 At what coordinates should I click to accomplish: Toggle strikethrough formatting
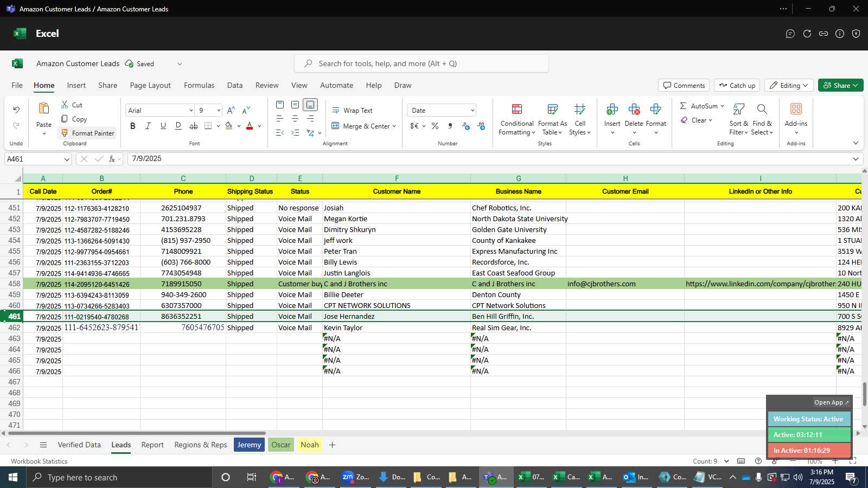194,126
